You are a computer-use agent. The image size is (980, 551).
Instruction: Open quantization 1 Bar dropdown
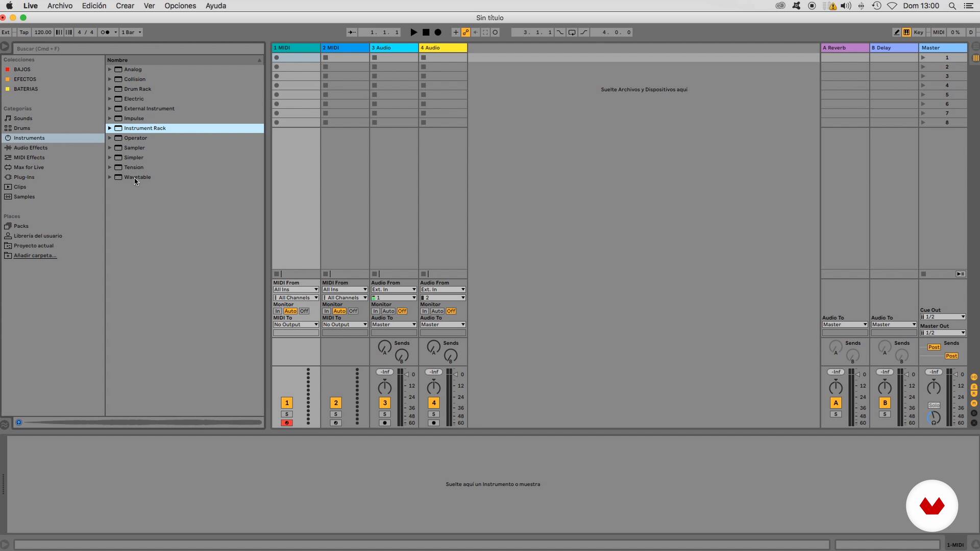pyautogui.click(x=131, y=32)
